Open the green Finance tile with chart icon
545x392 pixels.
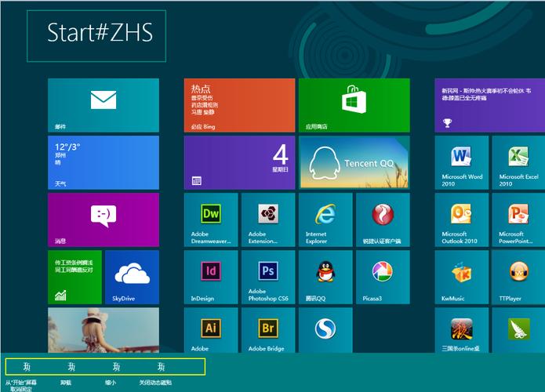(74, 278)
